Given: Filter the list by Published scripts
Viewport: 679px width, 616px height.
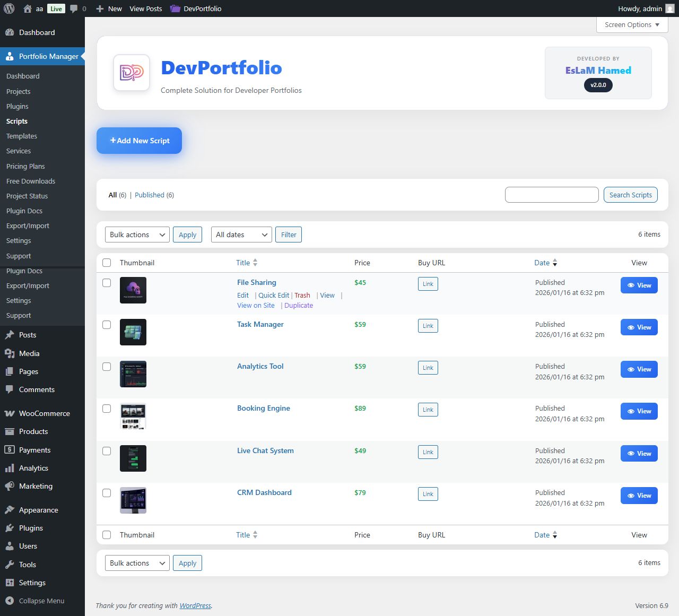Looking at the screenshot, I should click(x=150, y=195).
